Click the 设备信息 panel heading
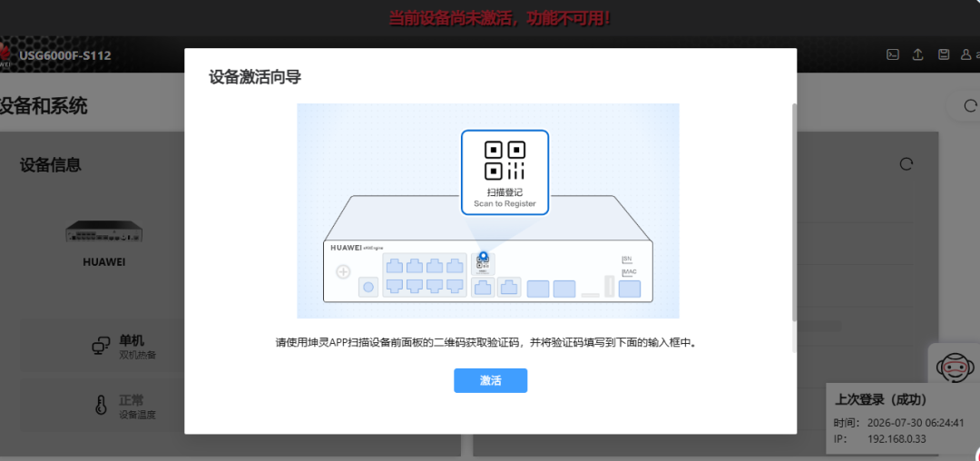Image resolution: width=980 pixels, height=461 pixels. pyautogui.click(x=50, y=165)
